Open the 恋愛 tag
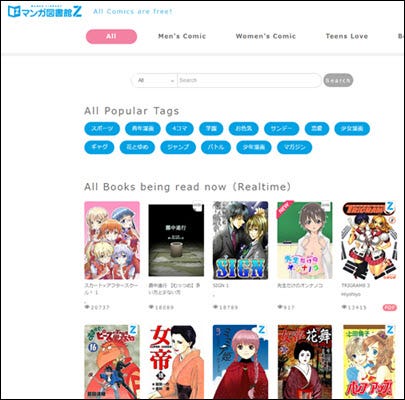Viewport: 405px width, 400px height. [x=317, y=128]
